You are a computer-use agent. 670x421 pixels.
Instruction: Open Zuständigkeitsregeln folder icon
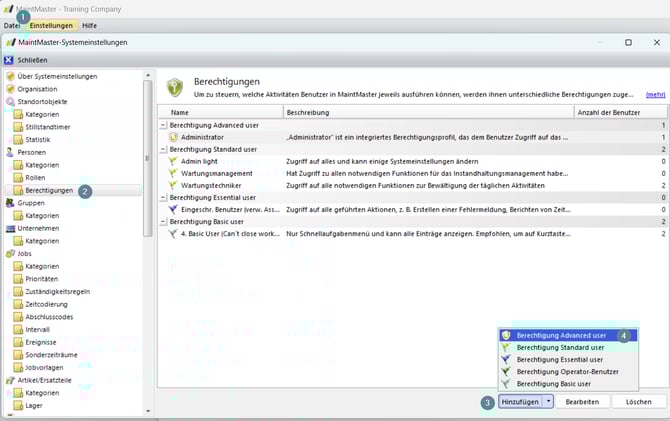point(18,291)
